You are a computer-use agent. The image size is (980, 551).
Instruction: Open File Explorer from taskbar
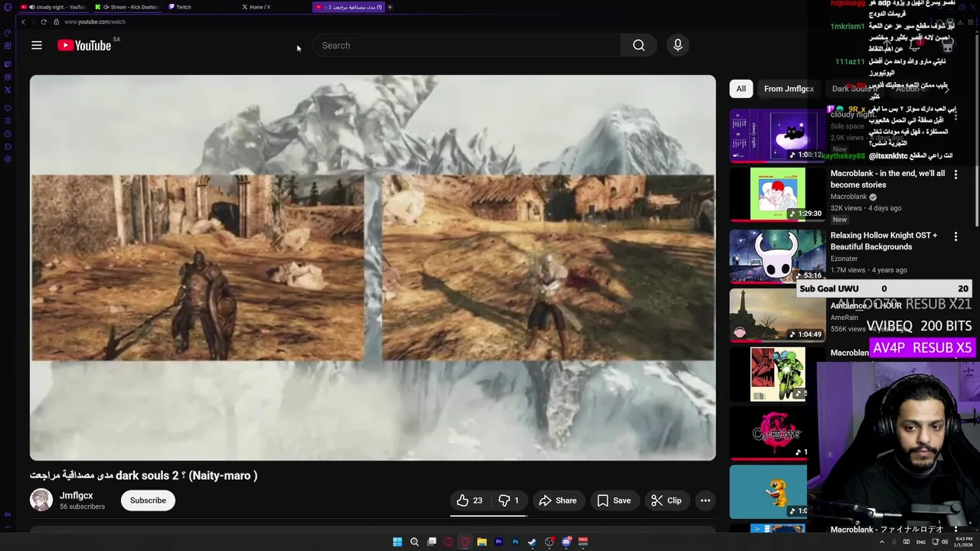coord(482,542)
